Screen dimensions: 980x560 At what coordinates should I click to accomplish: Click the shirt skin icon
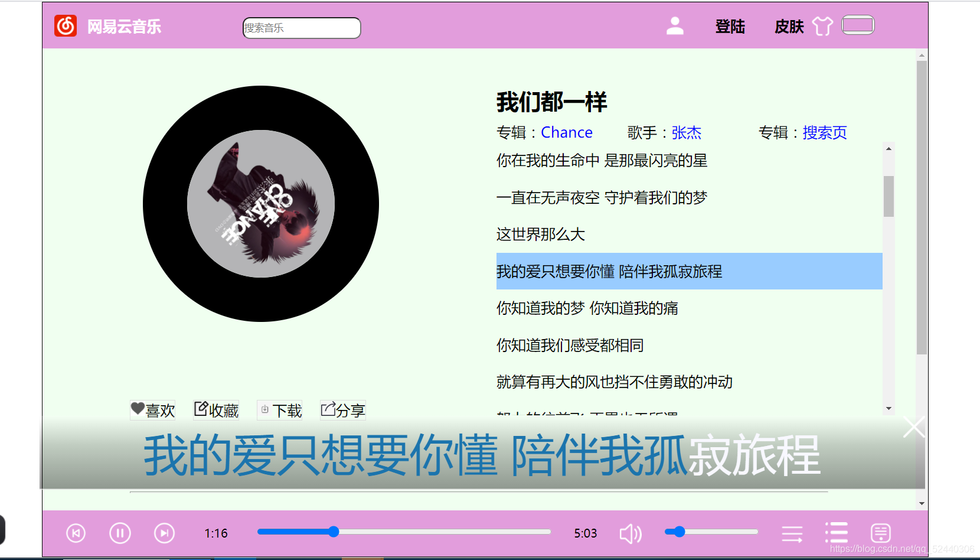coord(822,26)
